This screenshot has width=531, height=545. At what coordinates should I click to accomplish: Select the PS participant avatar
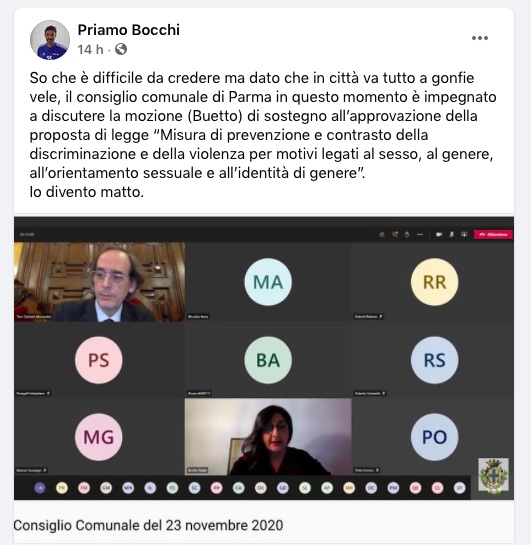[x=99, y=360]
